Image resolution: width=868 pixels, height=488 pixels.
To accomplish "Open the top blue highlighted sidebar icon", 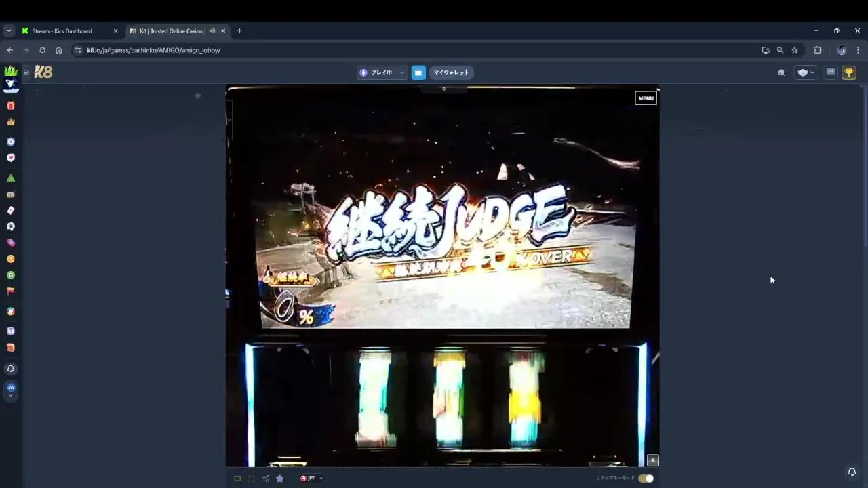I will pos(11,85).
